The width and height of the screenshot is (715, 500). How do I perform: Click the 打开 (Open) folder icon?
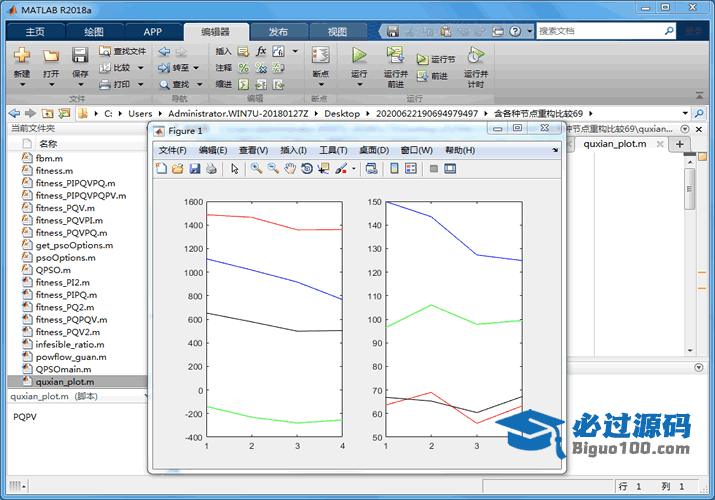pyautogui.click(x=51, y=56)
